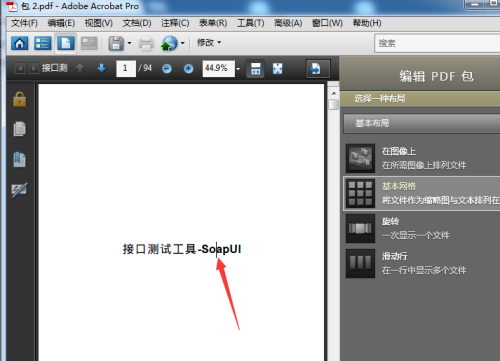Open the 修改 dropdown menu

pos(209,42)
